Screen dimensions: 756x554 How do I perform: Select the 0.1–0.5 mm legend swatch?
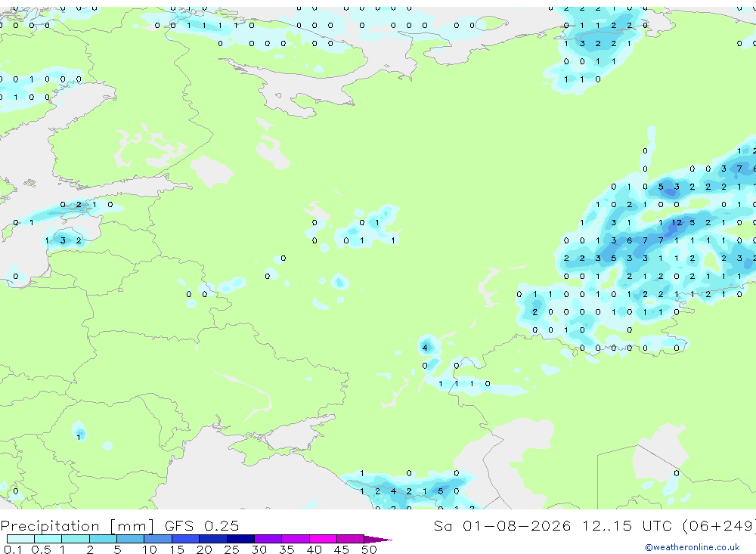[x=20, y=539]
